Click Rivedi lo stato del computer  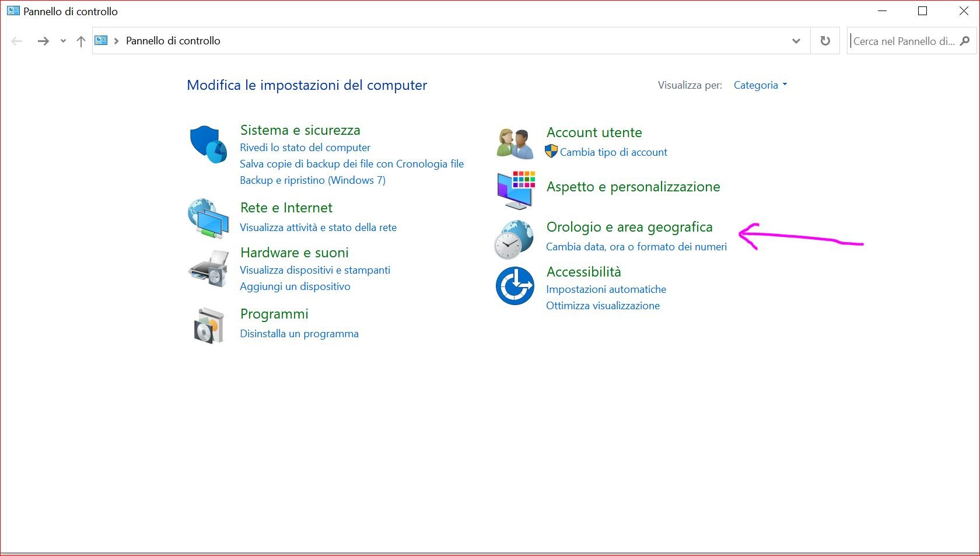[x=305, y=148]
